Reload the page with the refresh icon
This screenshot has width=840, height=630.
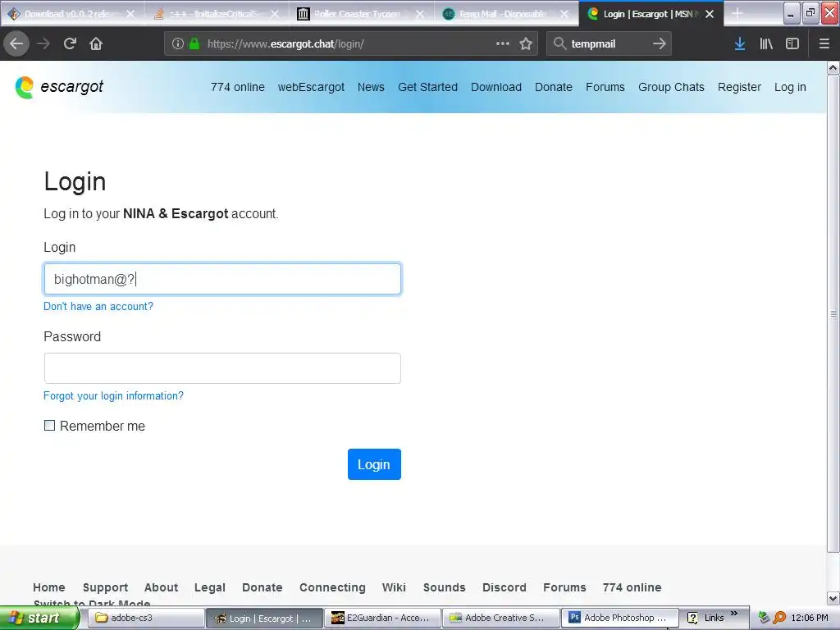pyautogui.click(x=70, y=43)
